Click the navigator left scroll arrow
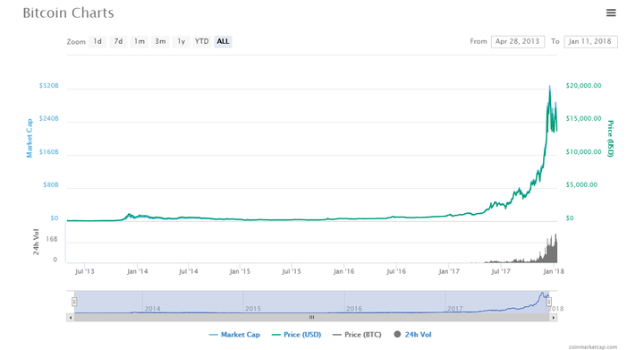The height and width of the screenshot is (350, 644). coord(71,318)
